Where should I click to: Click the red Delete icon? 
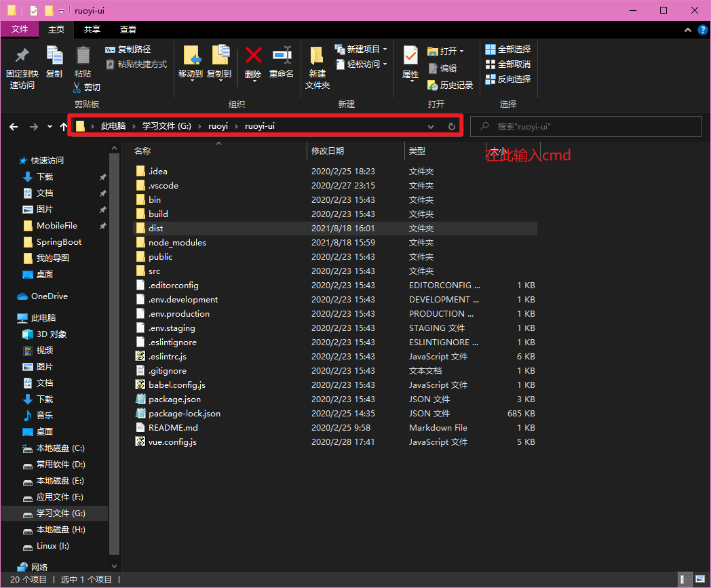click(x=254, y=56)
